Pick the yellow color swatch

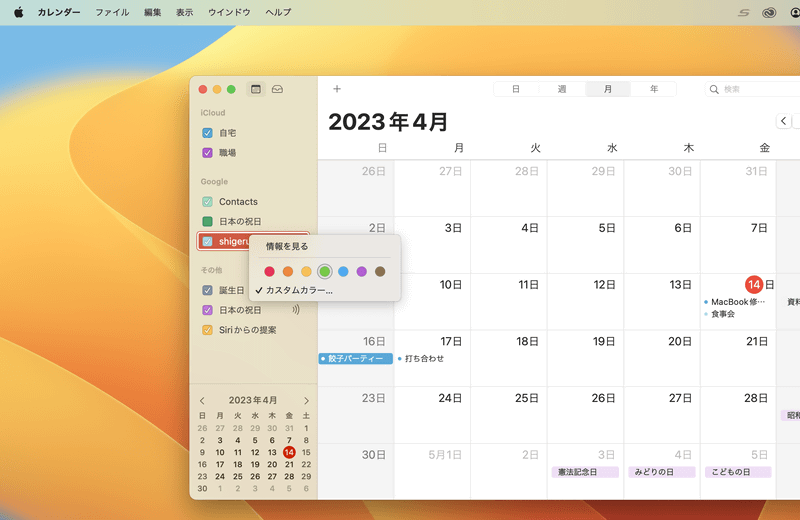306,271
